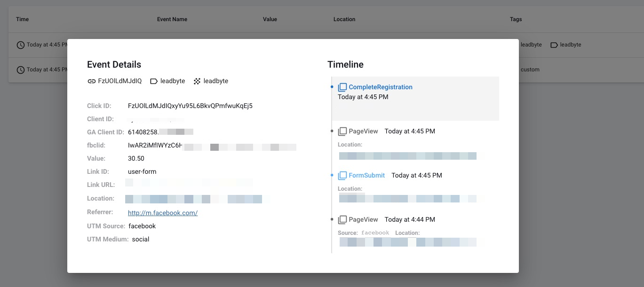The width and height of the screenshot is (644, 287).
Task: Click the PageView icon at 4:44 PM
Action: pos(342,220)
